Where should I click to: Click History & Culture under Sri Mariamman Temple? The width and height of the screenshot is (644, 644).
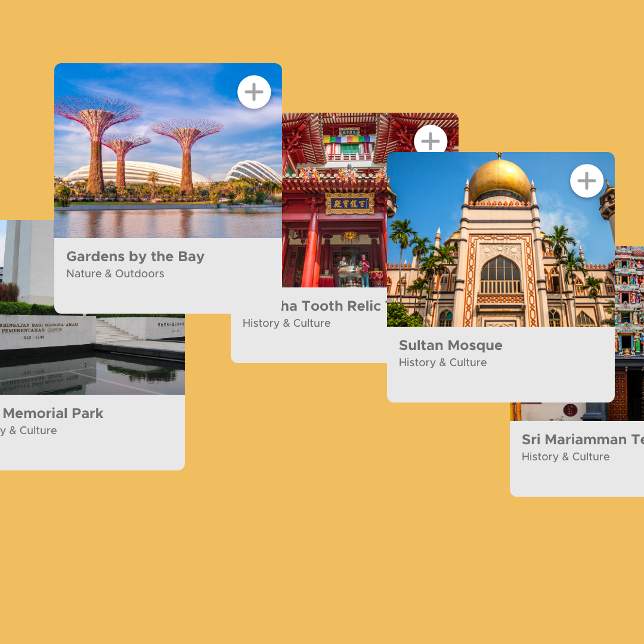[x=565, y=457]
